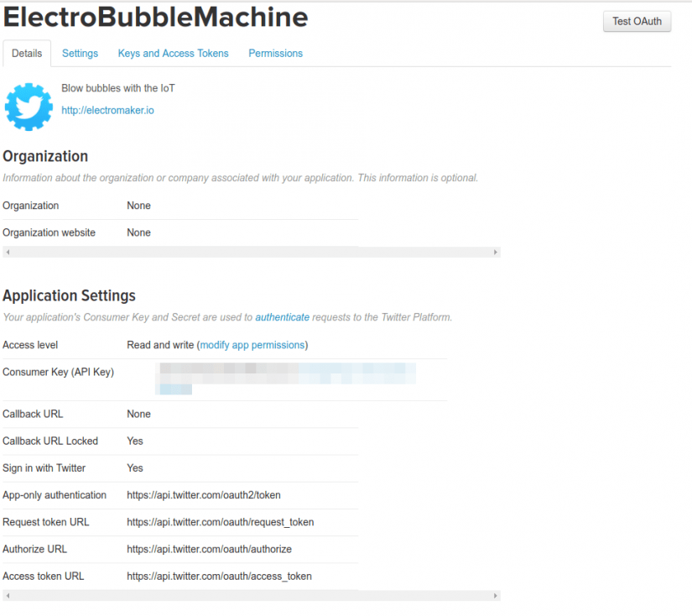This screenshot has height=616, width=692.
Task: Click Organization section scrollbar right arrow
Action: pos(496,252)
